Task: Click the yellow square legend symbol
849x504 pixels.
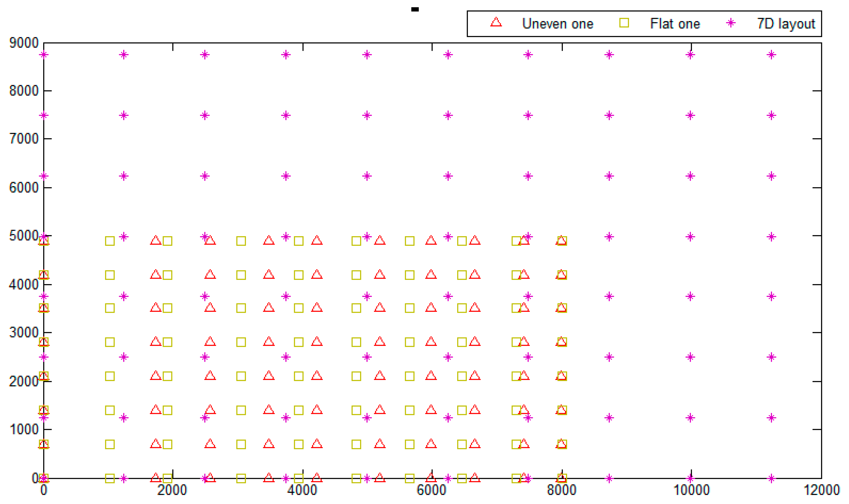Action: click(624, 23)
